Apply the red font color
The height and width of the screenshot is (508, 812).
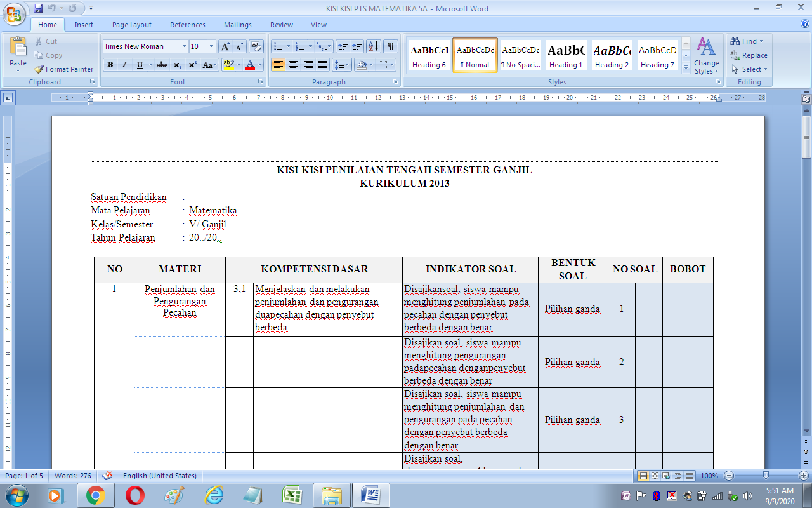click(250, 65)
